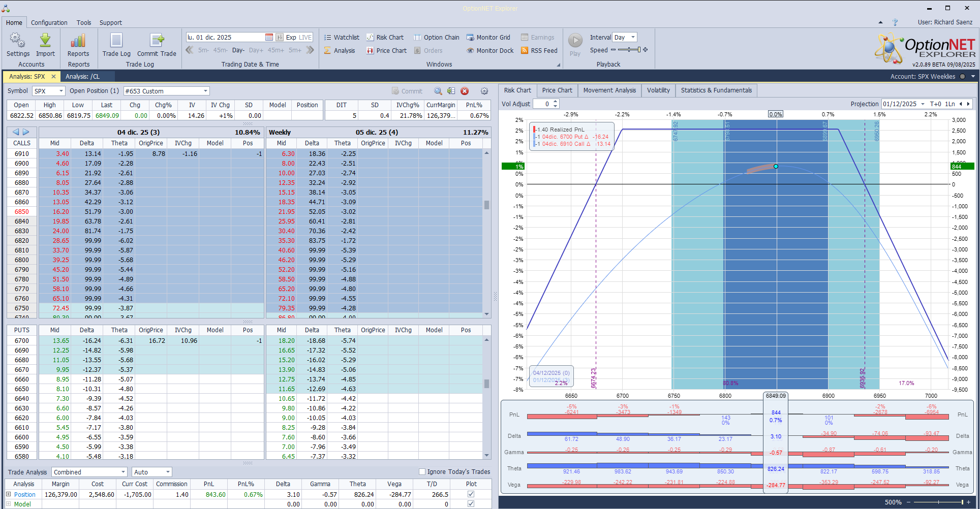Open the Open Position #653 Custom dropdown
Image resolution: width=980 pixels, height=509 pixels.
[x=166, y=91]
